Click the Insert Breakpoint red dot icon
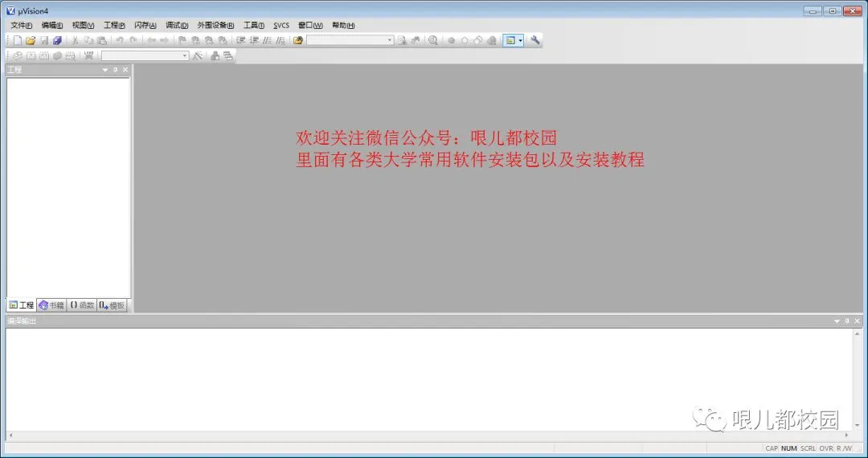The height and width of the screenshot is (458, 868). point(451,40)
